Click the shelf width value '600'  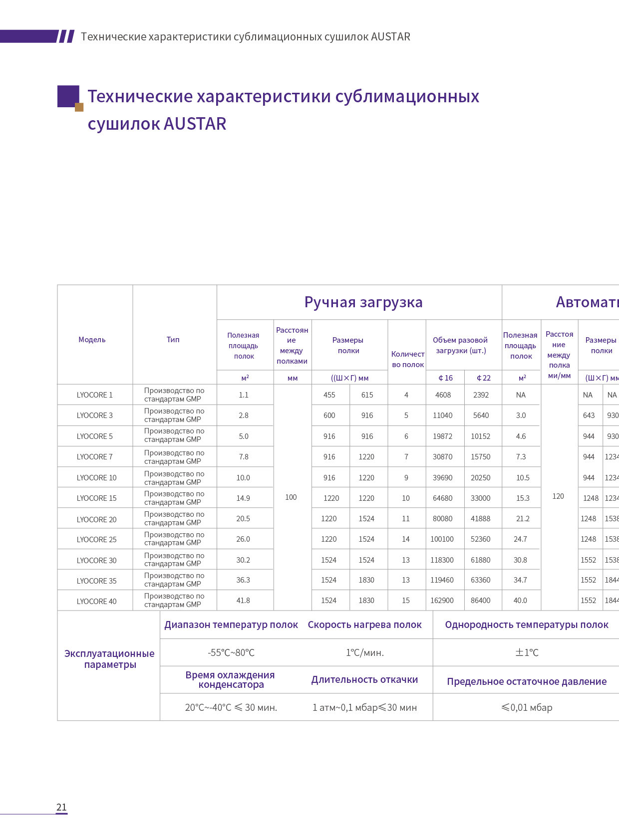coord(329,416)
